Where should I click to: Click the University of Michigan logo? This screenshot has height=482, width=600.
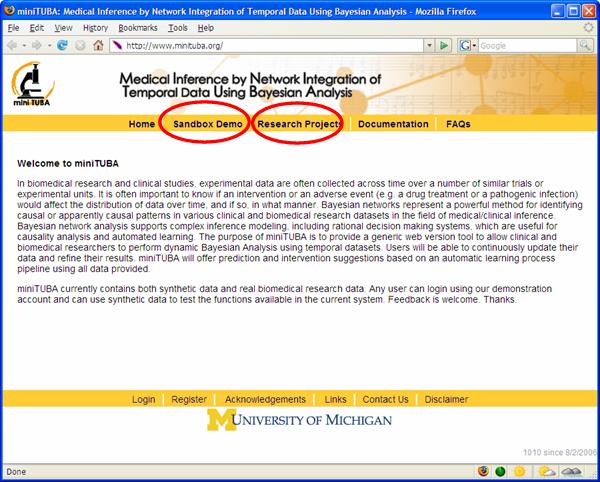(299, 420)
